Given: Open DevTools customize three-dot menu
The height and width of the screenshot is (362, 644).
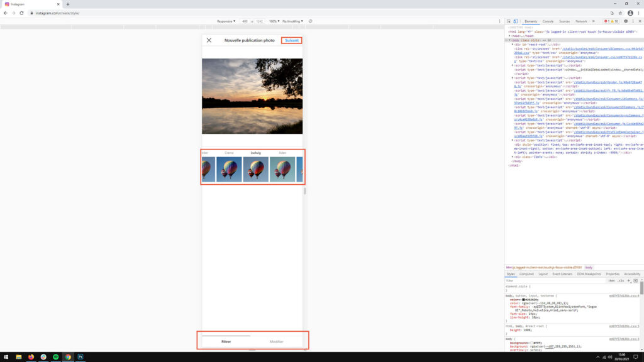Looking at the screenshot, I should [633, 21].
